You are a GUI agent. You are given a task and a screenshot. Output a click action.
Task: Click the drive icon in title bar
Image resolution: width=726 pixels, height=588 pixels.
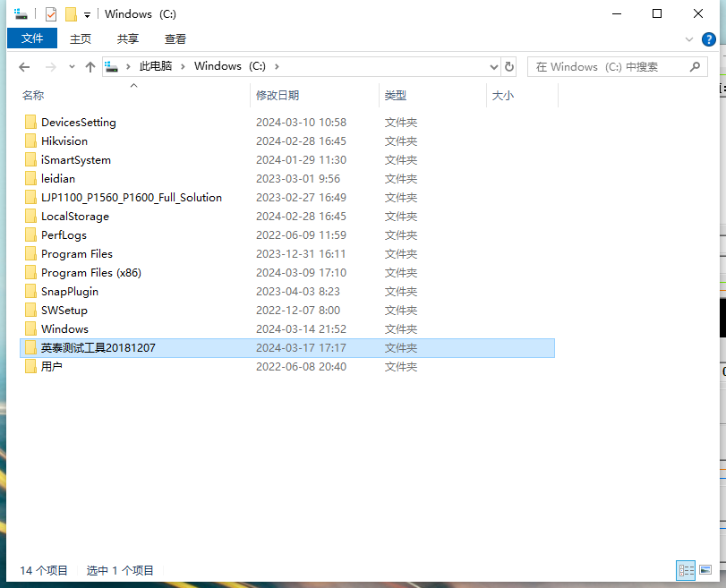21,14
